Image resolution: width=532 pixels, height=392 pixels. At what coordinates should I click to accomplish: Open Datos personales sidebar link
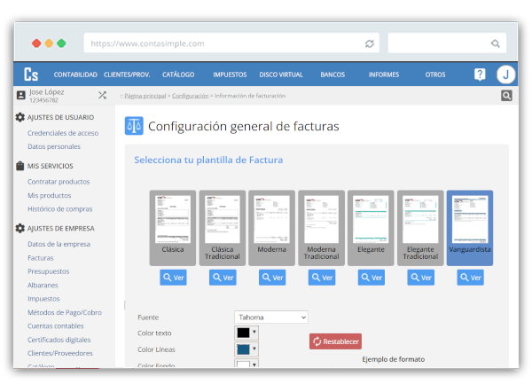(x=54, y=146)
